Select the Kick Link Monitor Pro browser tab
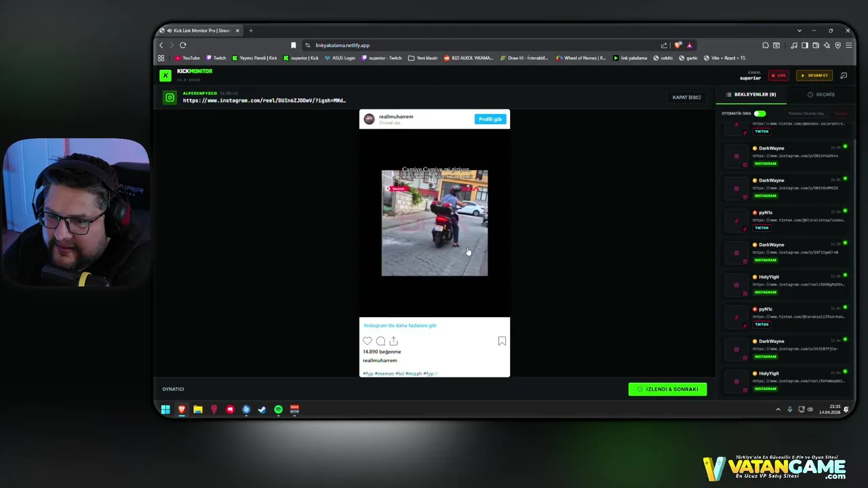Image resolution: width=868 pixels, height=488 pixels. [x=201, y=30]
